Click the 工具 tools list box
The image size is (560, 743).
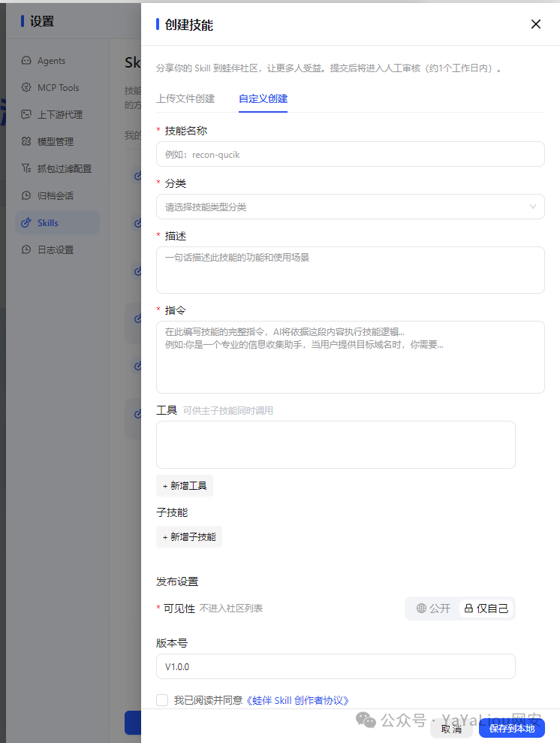point(336,445)
